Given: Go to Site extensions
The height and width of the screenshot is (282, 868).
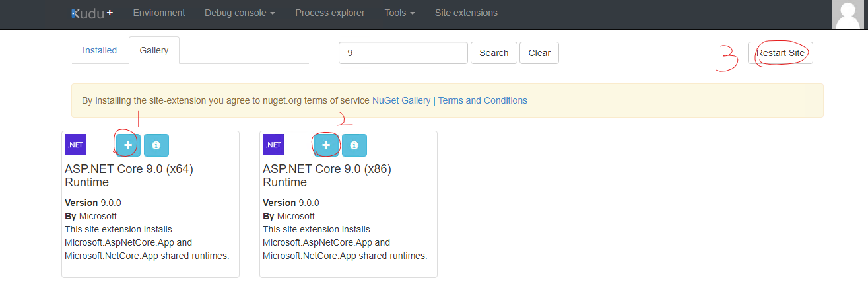Looking at the screenshot, I should pyautogui.click(x=466, y=13).
